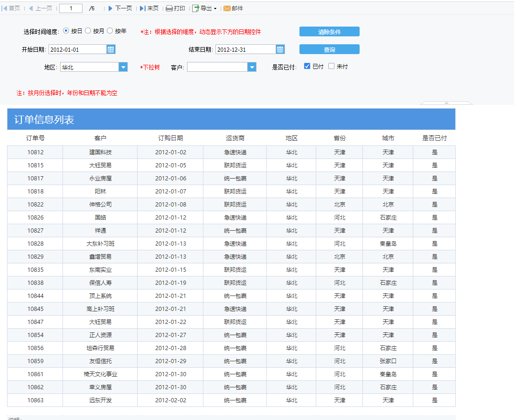Click customer 远东开发
This screenshot has height=420, width=514.
[100, 400]
